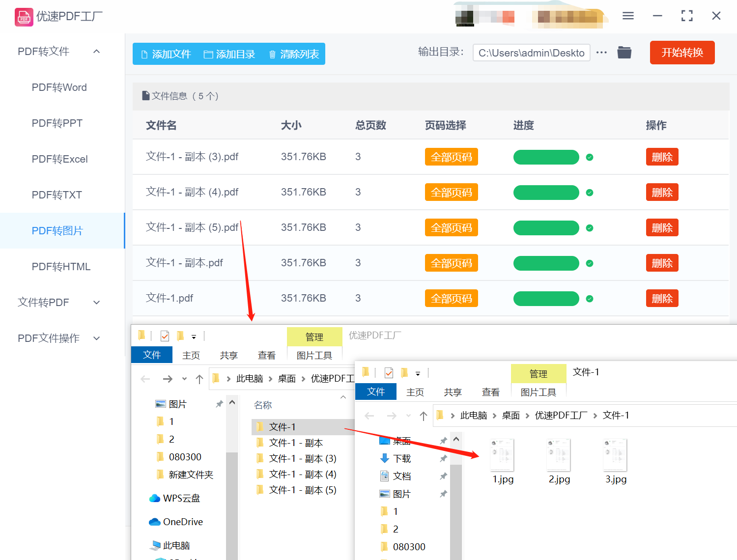Image resolution: width=737 pixels, height=560 pixels.
Task: Collapse the PDF转文件 sidebar section
Action: (x=97, y=51)
